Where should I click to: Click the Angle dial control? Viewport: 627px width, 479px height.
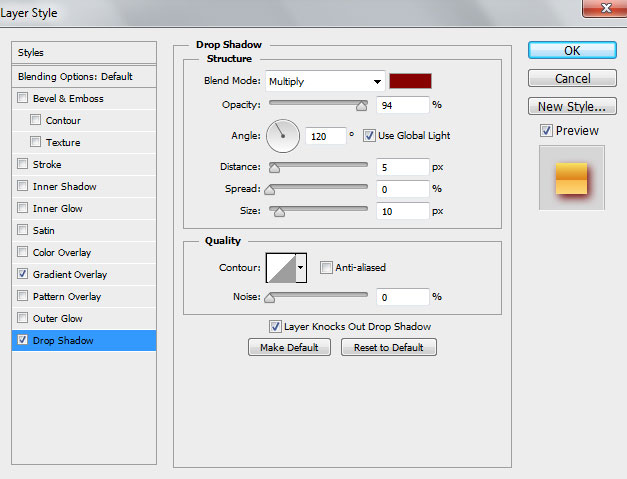283,136
